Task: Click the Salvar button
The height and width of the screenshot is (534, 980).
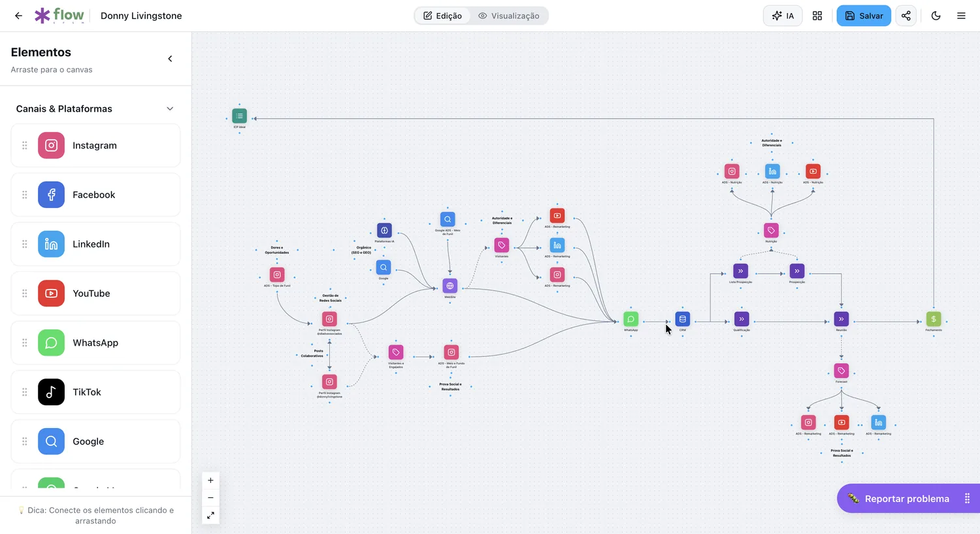Action: pos(864,16)
